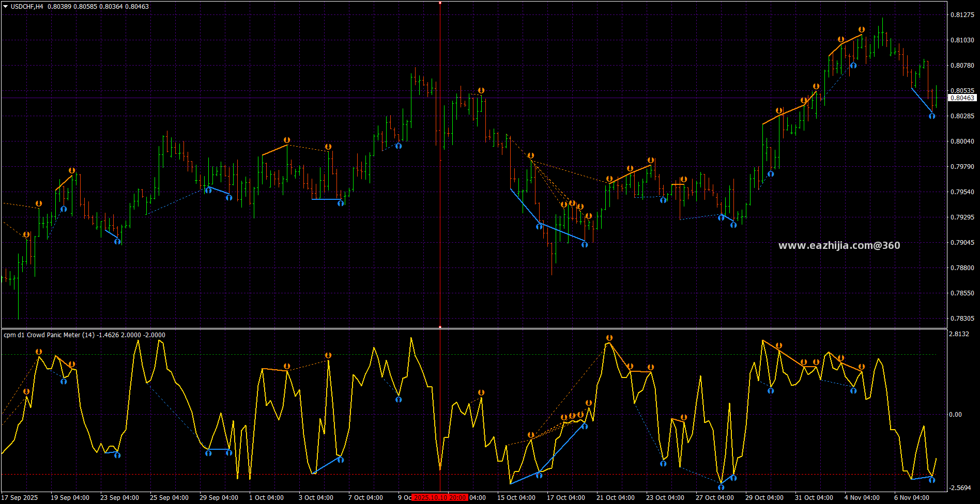Image resolution: width=980 pixels, height=504 pixels.
Task: Click the time label 31 Oct 04:00
Action: point(814,498)
